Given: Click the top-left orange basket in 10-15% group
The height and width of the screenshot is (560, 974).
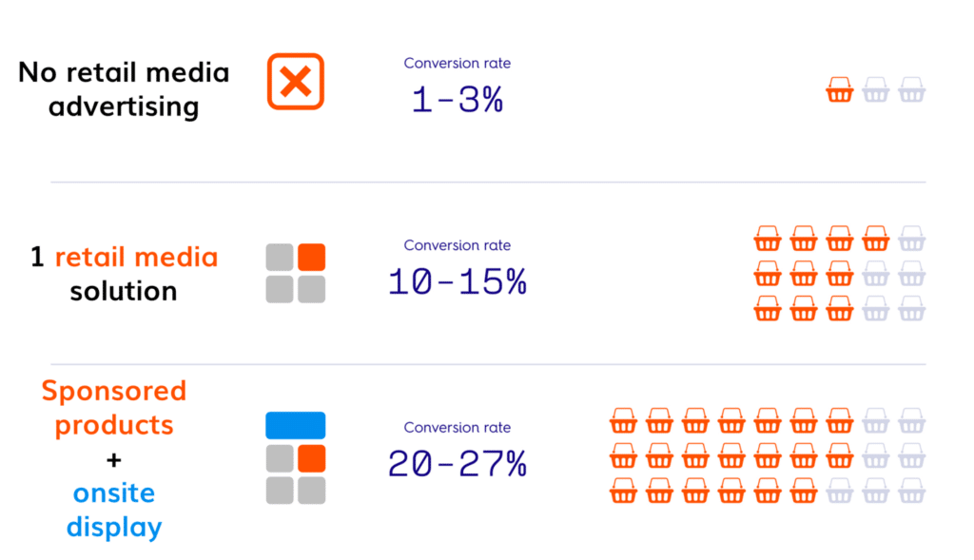Looking at the screenshot, I should [x=768, y=238].
